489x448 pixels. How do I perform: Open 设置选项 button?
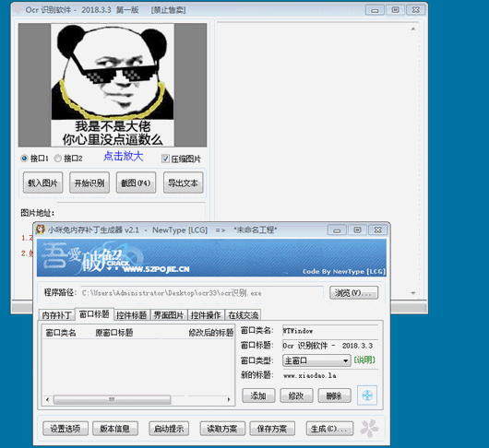tap(66, 429)
